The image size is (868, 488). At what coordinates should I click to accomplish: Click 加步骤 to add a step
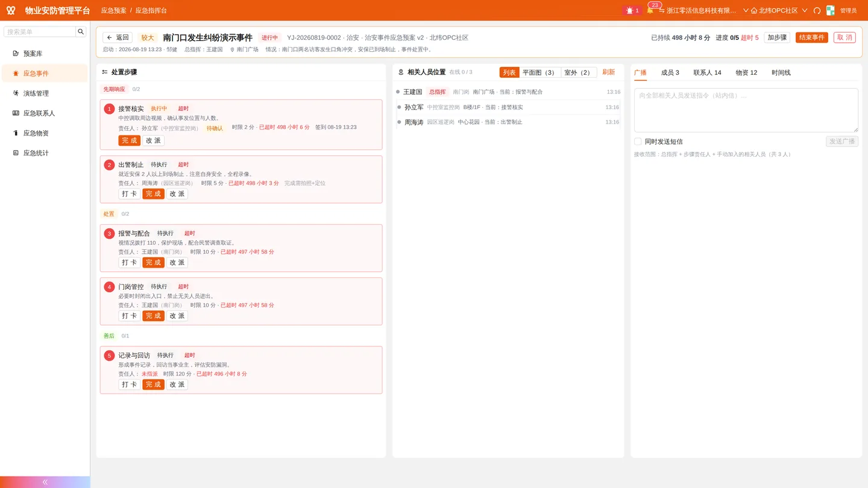[777, 37]
